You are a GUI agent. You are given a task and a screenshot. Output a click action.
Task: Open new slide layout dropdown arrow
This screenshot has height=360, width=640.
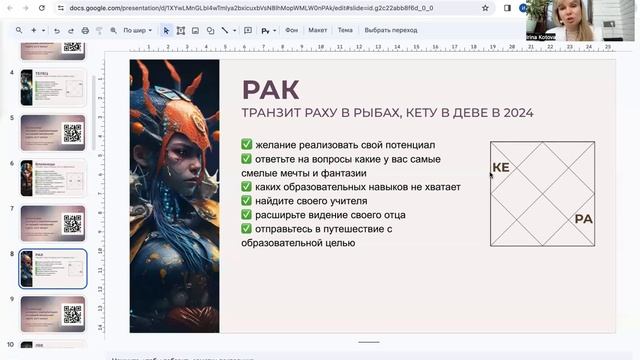[43, 30]
